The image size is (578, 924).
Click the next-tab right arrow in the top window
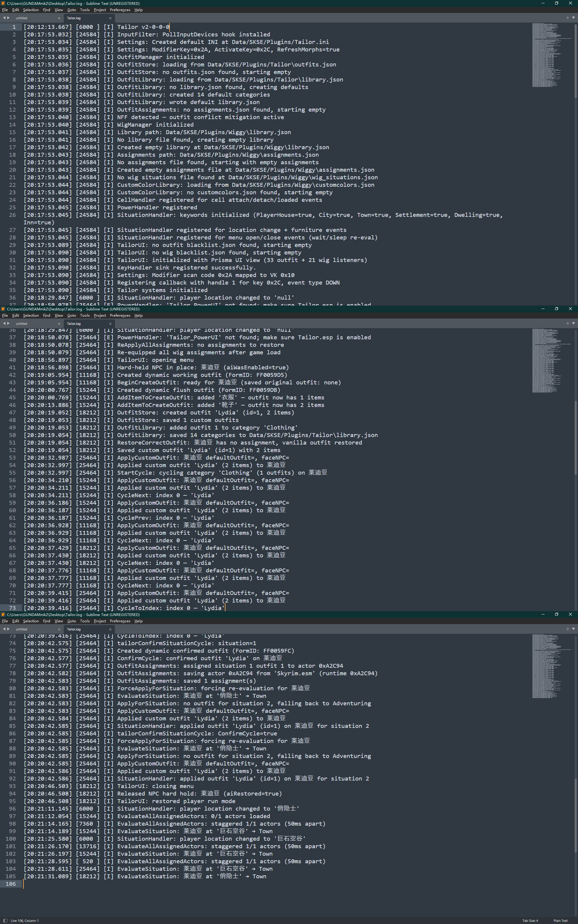[8, 17]
